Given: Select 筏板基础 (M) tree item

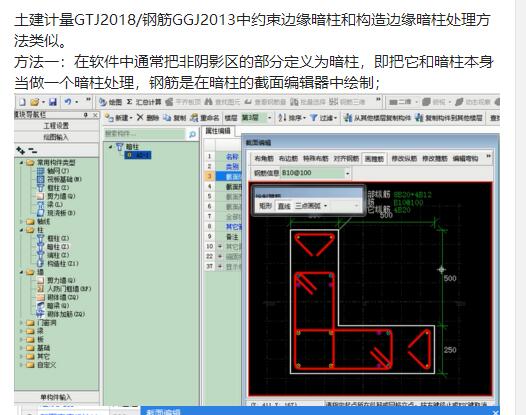Looking at the screenshot, I should [x=59, y=179].
